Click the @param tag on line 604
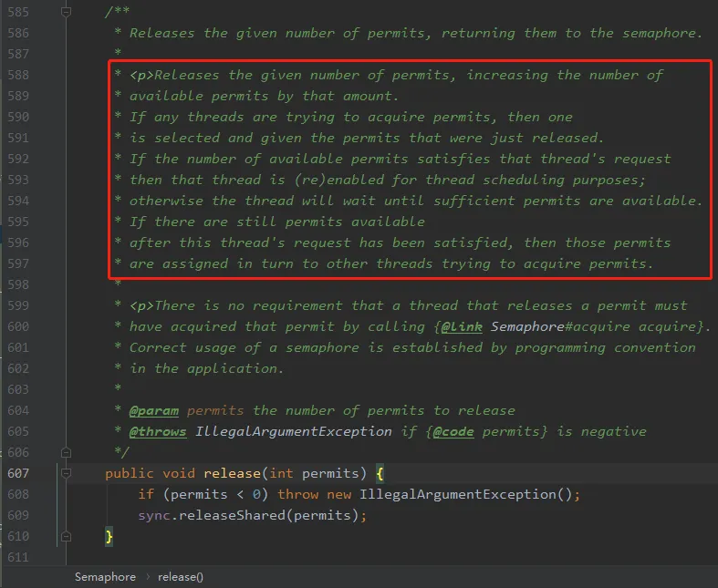718x588 pixels. [154, 410]
